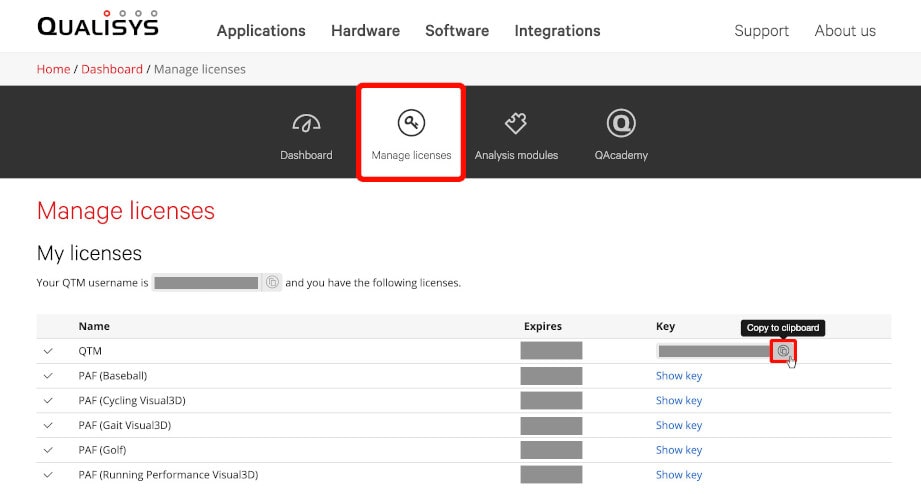Follow the Home breadcrumb link
Image resolution: width=921 pixels, height=494 pixels.
[x=53, y=69]
